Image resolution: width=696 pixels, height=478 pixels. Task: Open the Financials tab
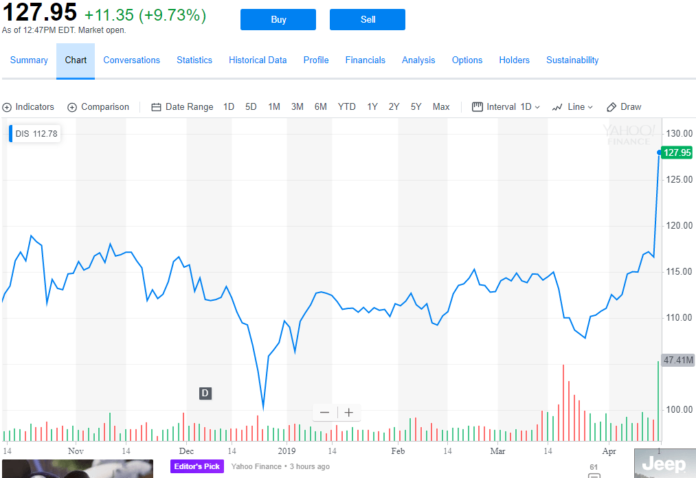tap(365, 60)
